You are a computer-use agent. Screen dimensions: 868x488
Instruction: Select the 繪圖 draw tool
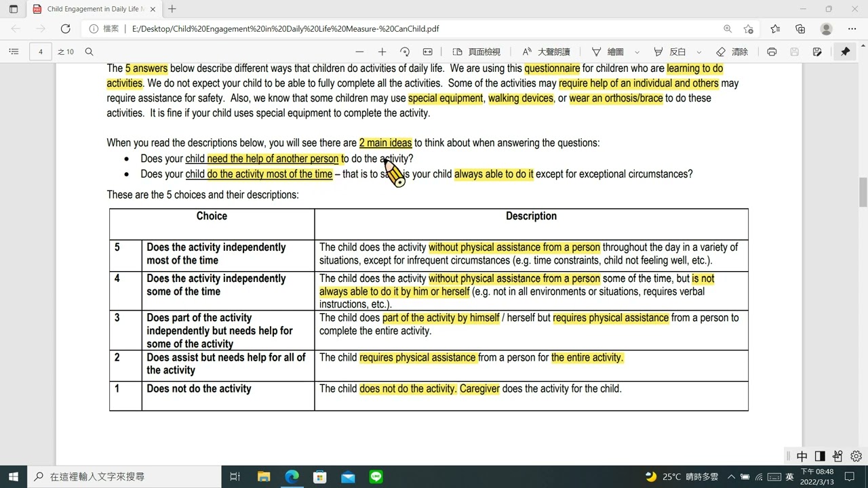point(608,52)
